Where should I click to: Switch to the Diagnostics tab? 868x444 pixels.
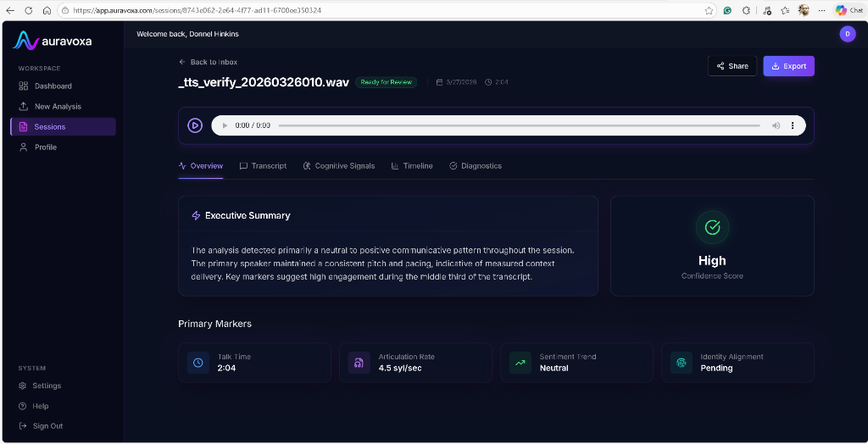pos(476,165)
